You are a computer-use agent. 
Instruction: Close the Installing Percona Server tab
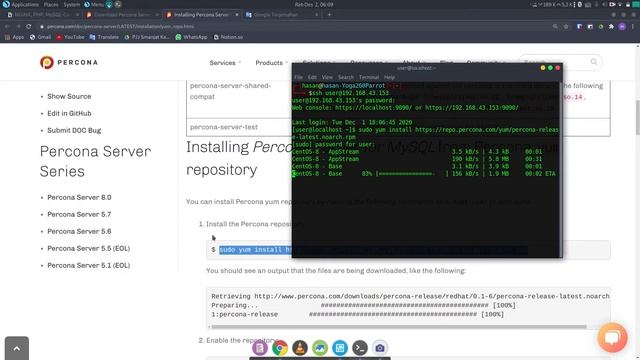[x=236, y=15]
